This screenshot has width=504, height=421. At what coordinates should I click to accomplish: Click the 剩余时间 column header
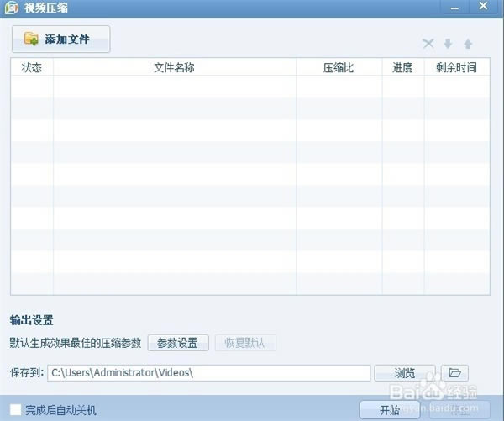457,67
